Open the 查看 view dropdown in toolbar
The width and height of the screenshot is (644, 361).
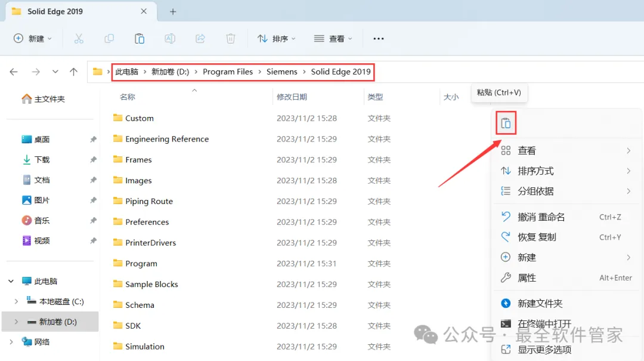(x=333, y=39)
